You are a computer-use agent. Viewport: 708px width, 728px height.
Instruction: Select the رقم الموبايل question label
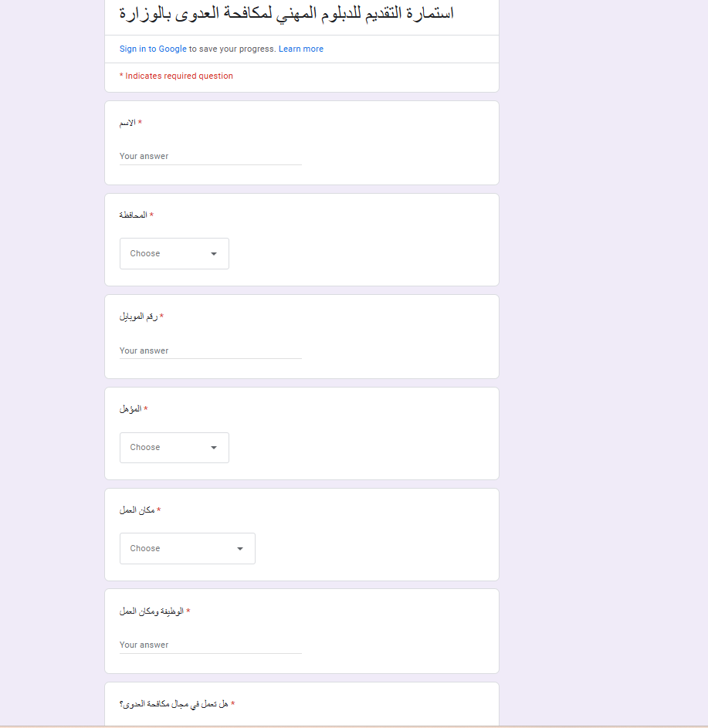click(x=138, y=317)
